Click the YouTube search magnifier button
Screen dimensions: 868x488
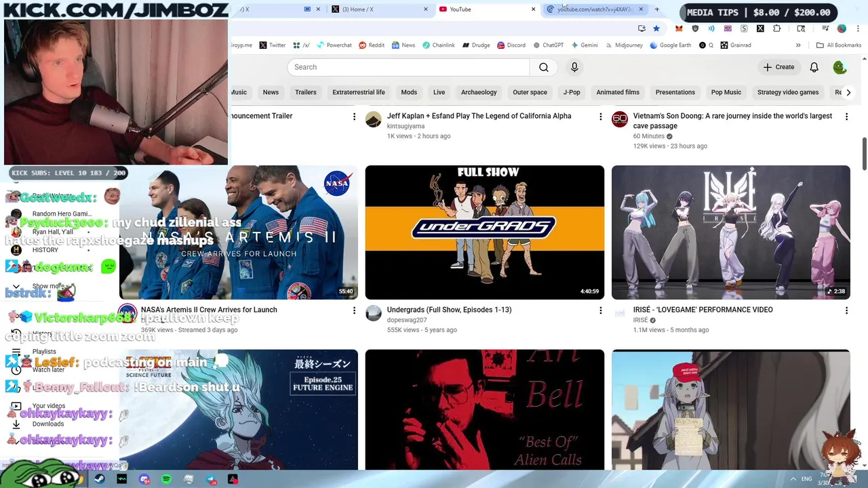point(543,67)
